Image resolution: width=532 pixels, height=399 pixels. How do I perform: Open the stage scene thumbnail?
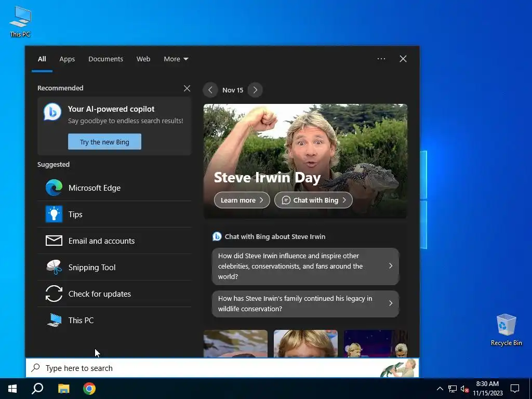coord(376,343)
